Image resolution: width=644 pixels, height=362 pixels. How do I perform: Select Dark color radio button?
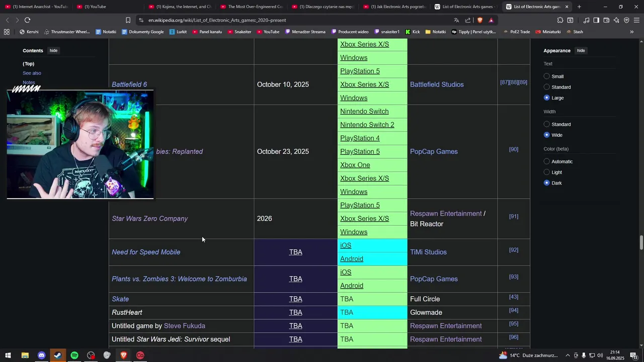(546, 183)
